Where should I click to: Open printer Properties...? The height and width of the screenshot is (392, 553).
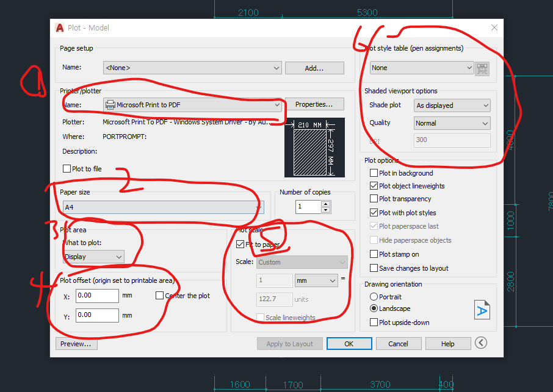[314, 104]
